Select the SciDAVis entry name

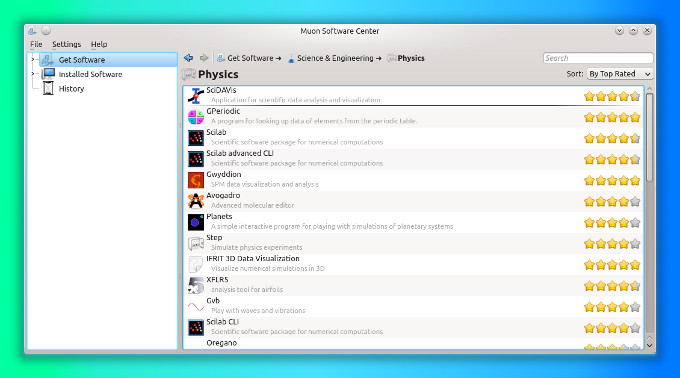[221, 90]
